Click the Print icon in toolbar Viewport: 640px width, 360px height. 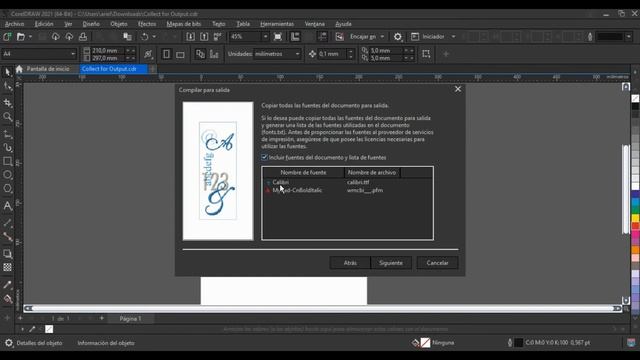[x=83, y=37]
